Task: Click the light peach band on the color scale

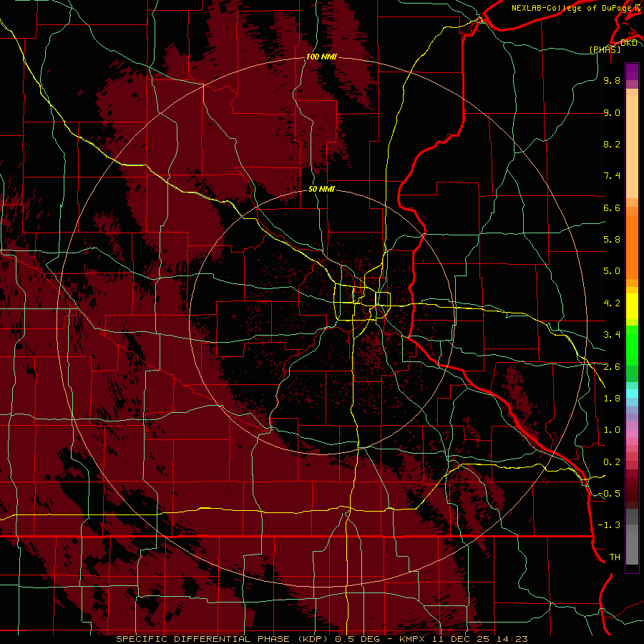Action: [632, 147]
